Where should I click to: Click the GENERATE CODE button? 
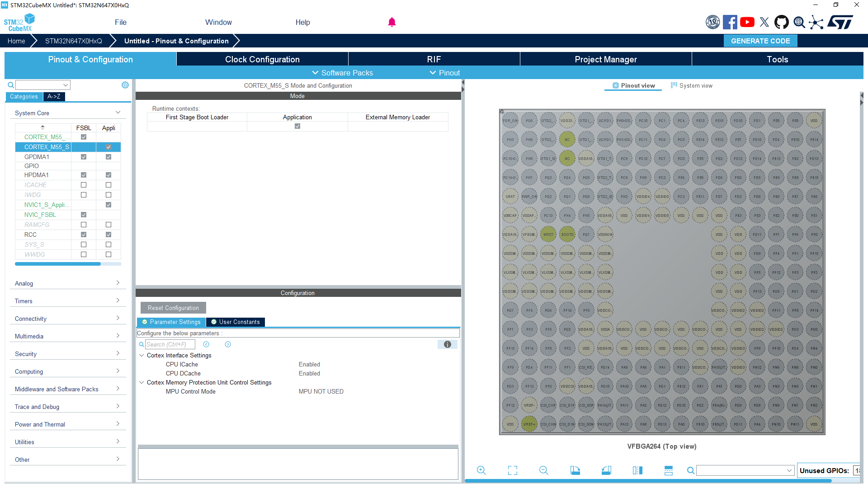[x=760, y=41]
